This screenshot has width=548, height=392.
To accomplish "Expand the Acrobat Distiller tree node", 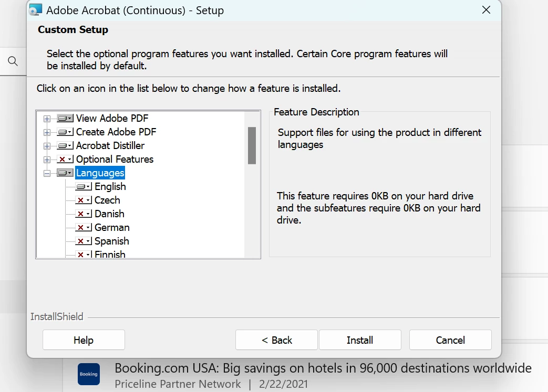I will [47, 146].
